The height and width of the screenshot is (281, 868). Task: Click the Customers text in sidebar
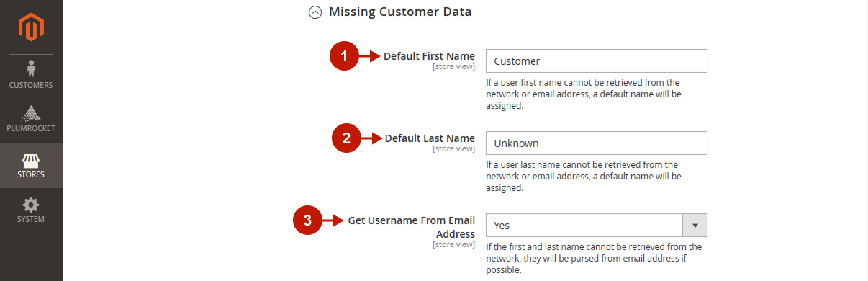pyautogui.click(x=31, y=85)
